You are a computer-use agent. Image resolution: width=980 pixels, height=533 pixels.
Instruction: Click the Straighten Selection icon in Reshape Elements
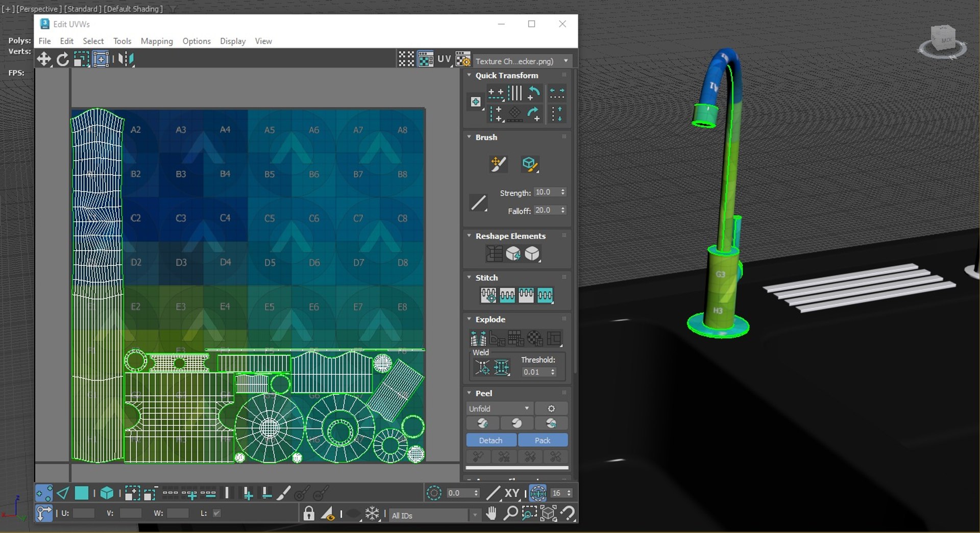[x=494, y=253]
